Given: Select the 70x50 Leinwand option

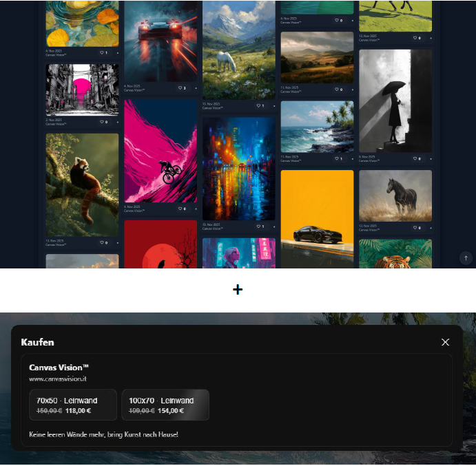Looking at the screenshot, I should point(73,405).
